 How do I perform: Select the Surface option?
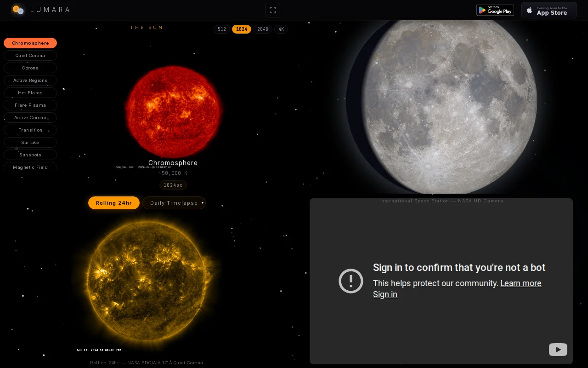[30, 143]
